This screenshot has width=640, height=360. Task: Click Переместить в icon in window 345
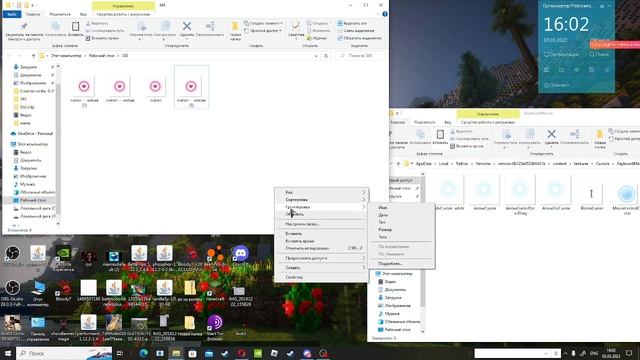pos(141,30)
